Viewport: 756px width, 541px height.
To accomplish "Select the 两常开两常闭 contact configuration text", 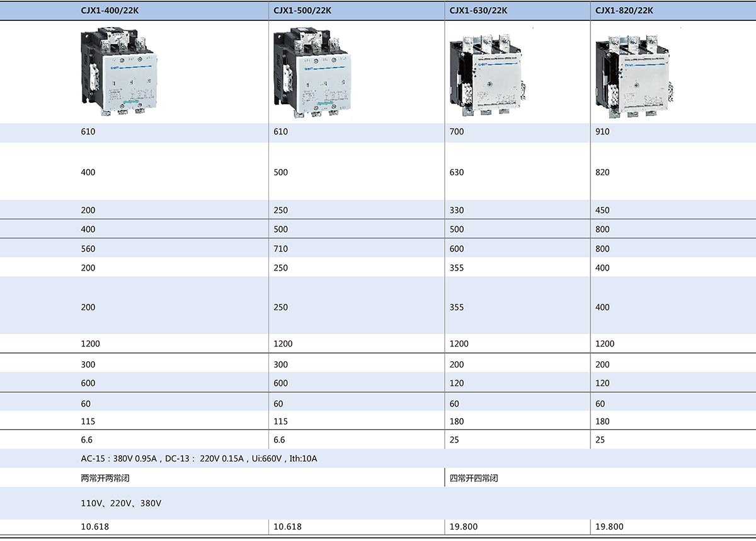I will click(x=105, y=478).
